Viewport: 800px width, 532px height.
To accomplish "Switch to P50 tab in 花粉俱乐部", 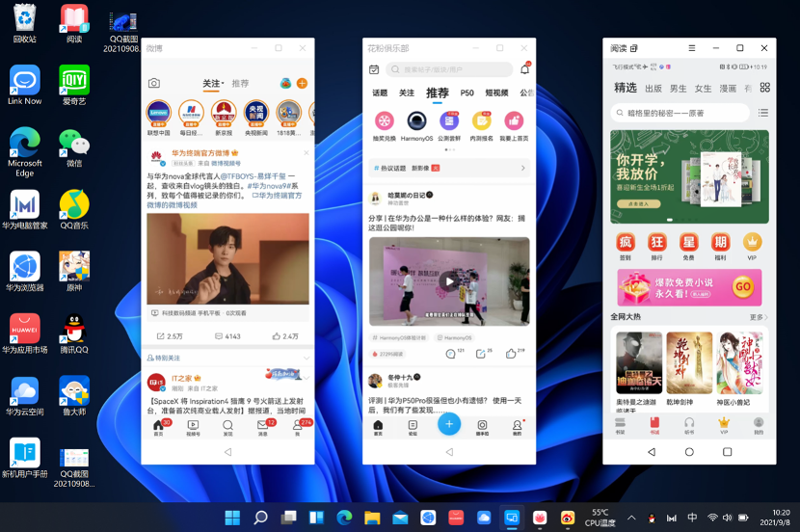I will coord(467,93).
